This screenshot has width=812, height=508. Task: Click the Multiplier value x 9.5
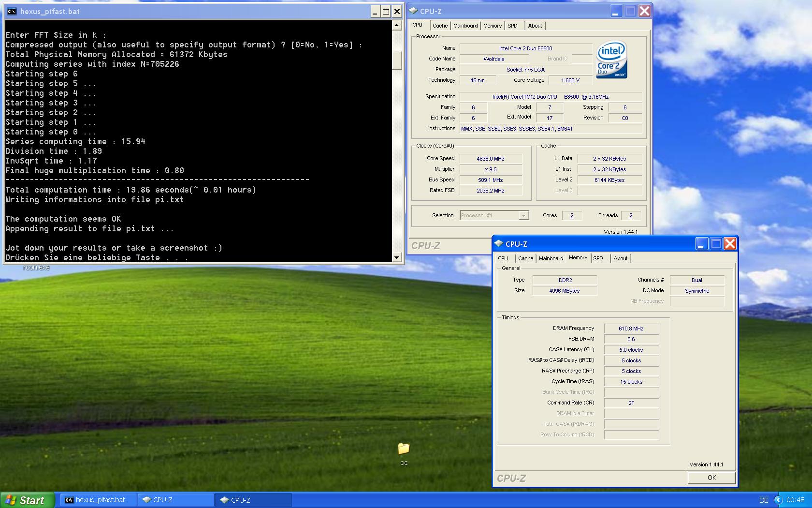point(491,169)
